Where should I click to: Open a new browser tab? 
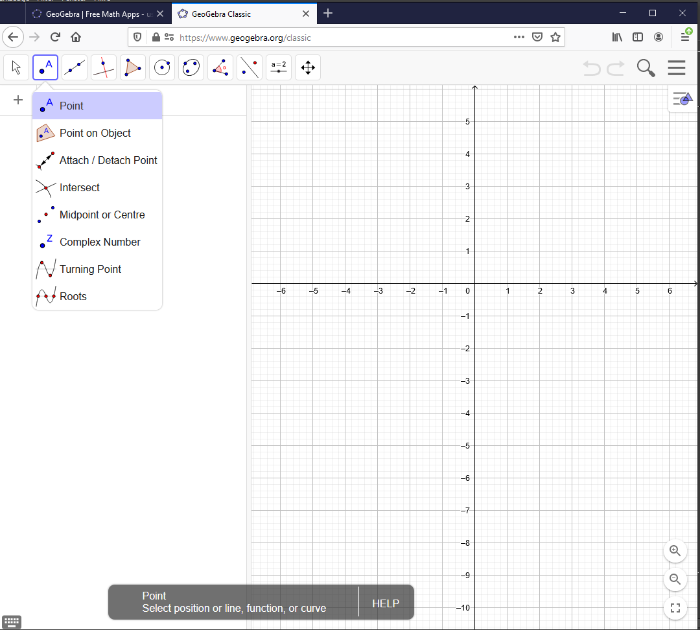[328, 13]
